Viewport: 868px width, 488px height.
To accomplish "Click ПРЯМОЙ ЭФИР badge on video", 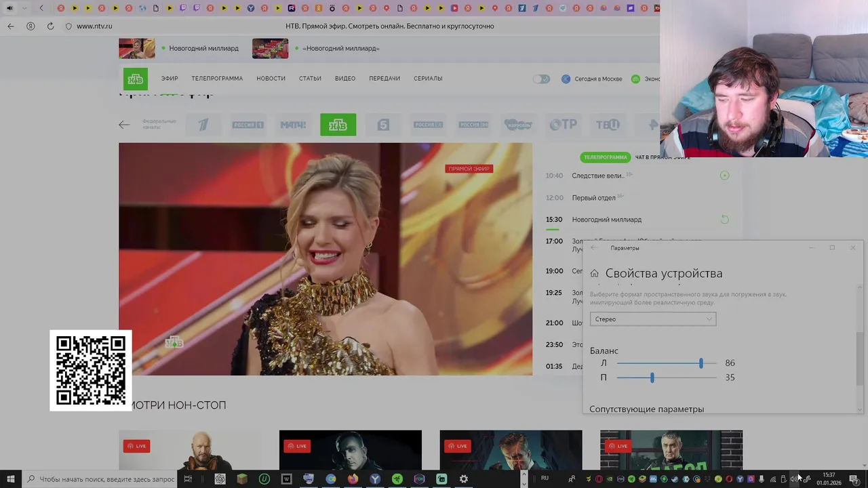I will (x=469, y=169).
